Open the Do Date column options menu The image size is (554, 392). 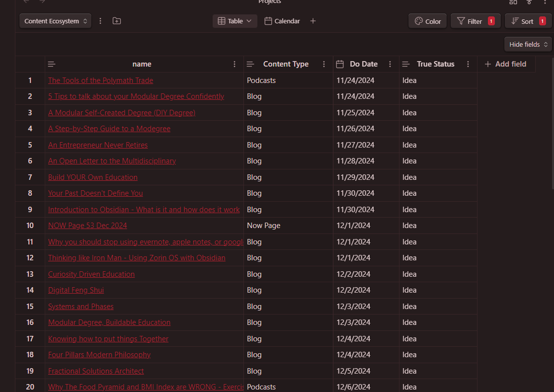click(x=390, y=64)
